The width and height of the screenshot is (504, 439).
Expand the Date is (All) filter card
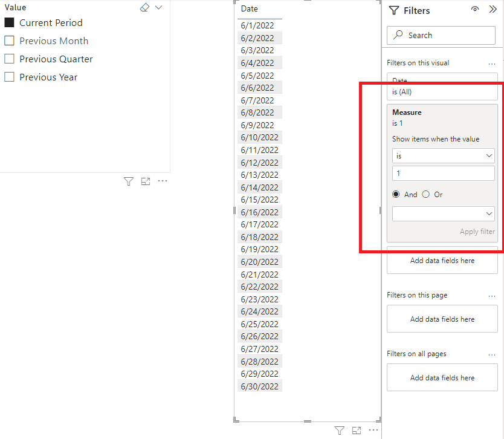pos(442,86)
